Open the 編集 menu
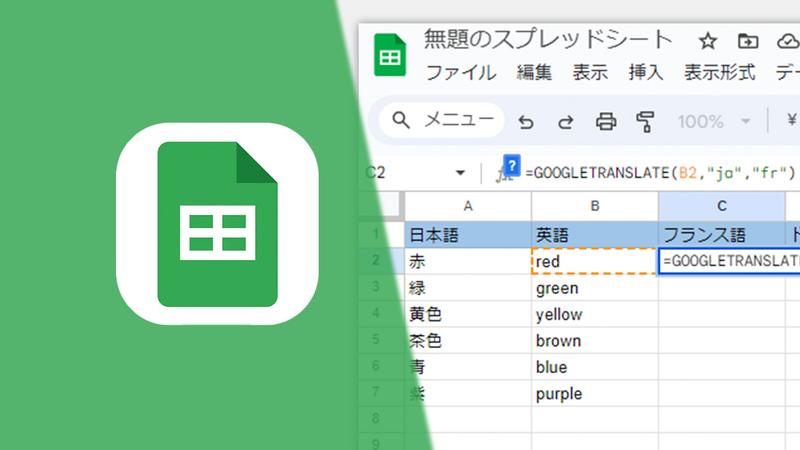Viewport: 800px width, 450px height. click(x=534, y=73)
